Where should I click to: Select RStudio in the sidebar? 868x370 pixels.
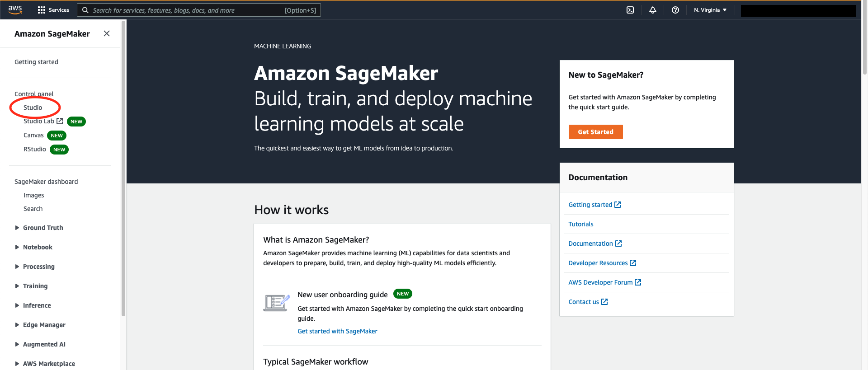[x=35, y=149]
